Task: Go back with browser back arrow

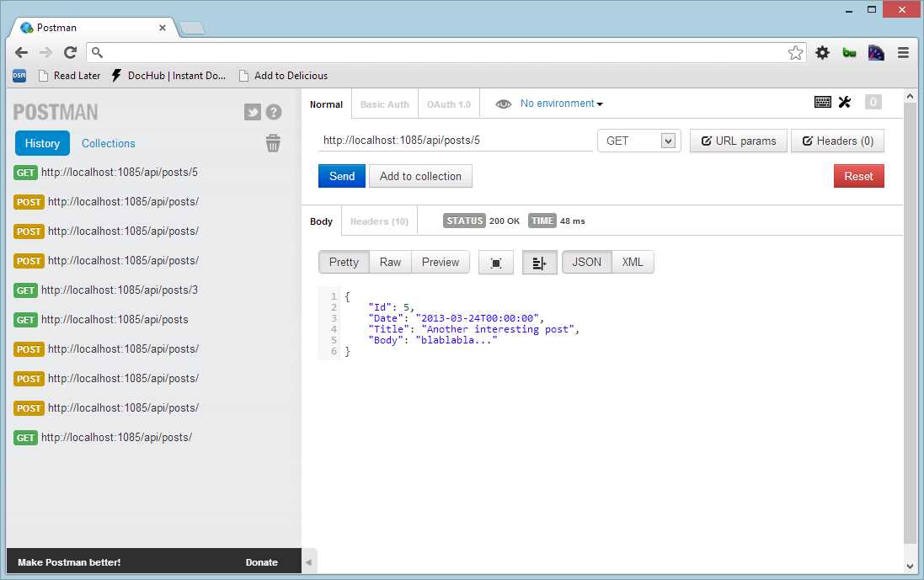Action: [x=21, y=52]
